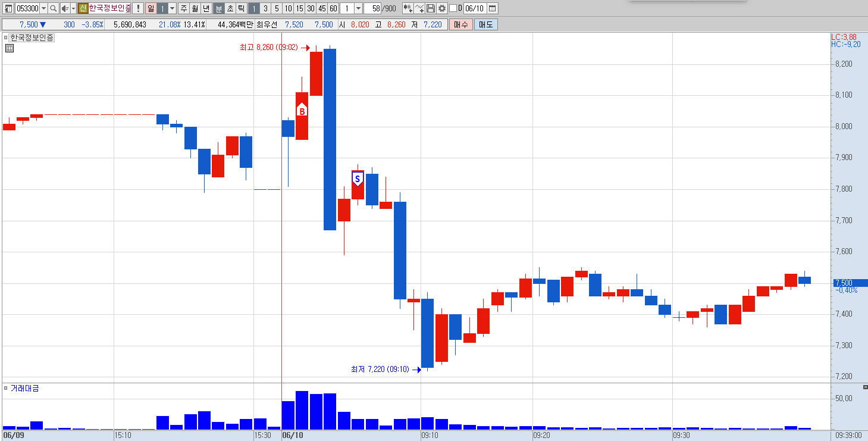Click the 매도 sell button
Screen dimensions: 868x441
pos(486,24)
